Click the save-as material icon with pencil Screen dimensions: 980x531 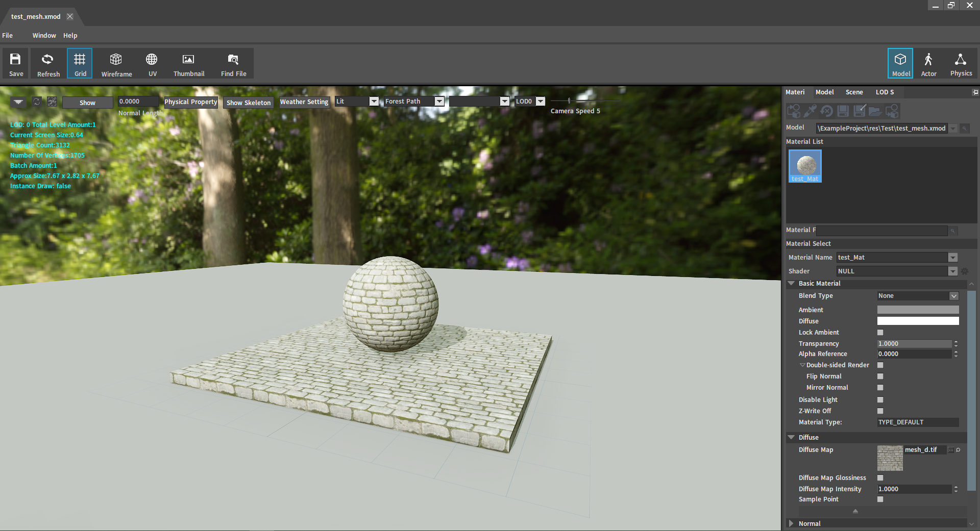click(860, 111)
